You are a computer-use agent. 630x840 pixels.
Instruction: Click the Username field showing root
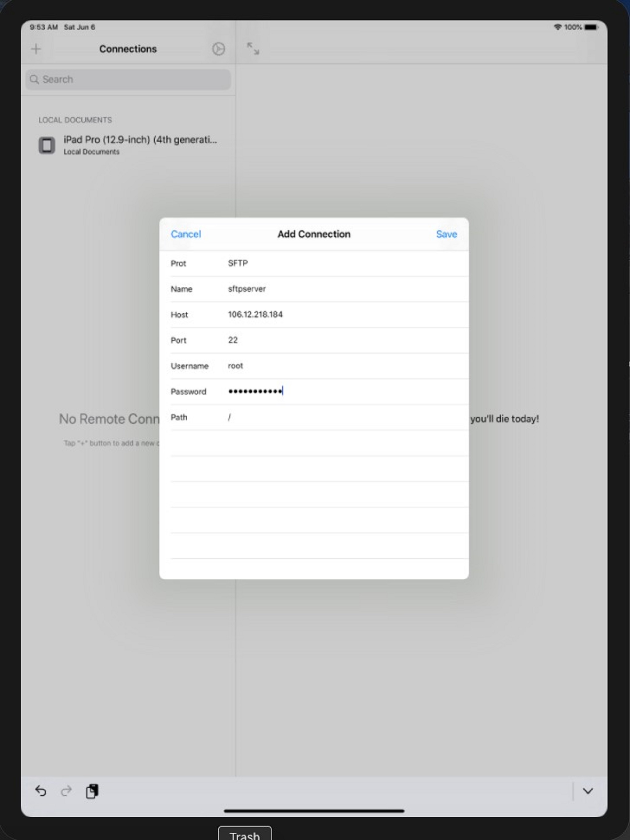tap(236, 366)
